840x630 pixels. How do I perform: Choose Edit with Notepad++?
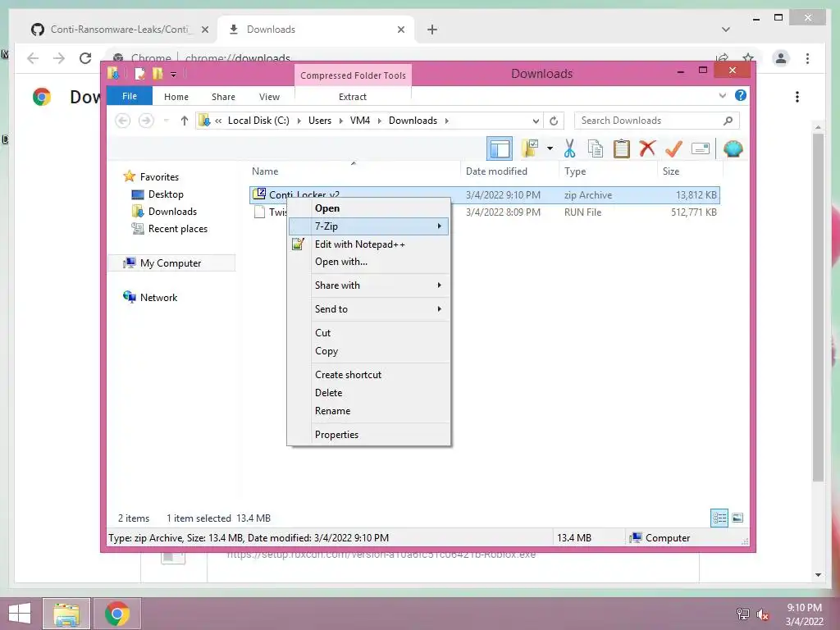coord(368,244)
